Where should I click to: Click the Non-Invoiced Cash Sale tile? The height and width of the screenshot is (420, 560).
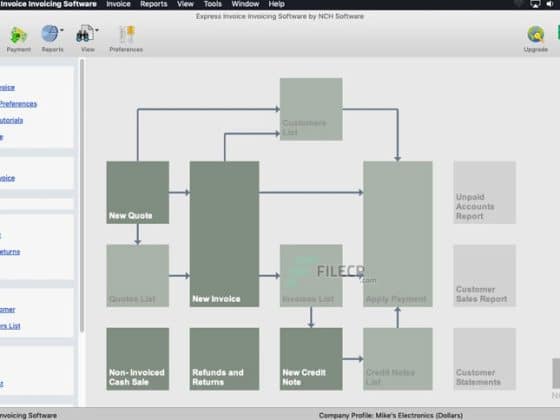[x=138, y=359]
